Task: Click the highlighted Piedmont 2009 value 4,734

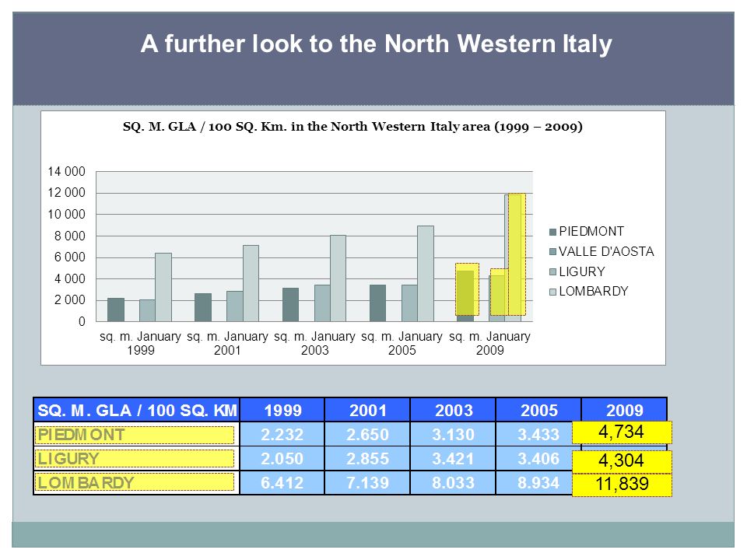Action: coord(622,432)
